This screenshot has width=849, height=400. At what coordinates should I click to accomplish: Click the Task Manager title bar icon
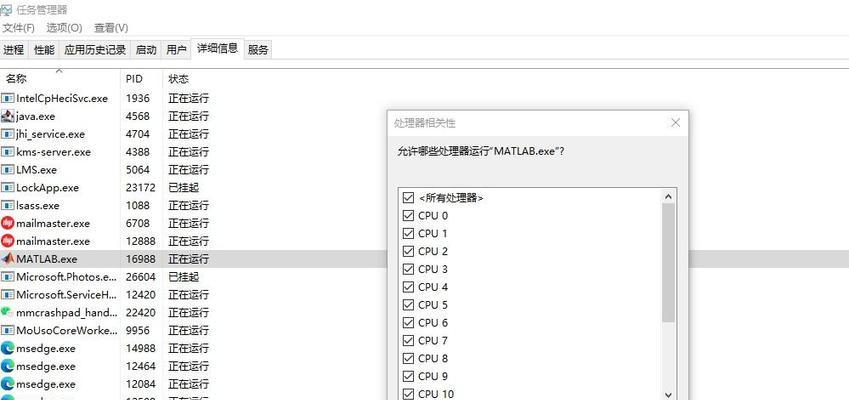[x=6, y=10]
